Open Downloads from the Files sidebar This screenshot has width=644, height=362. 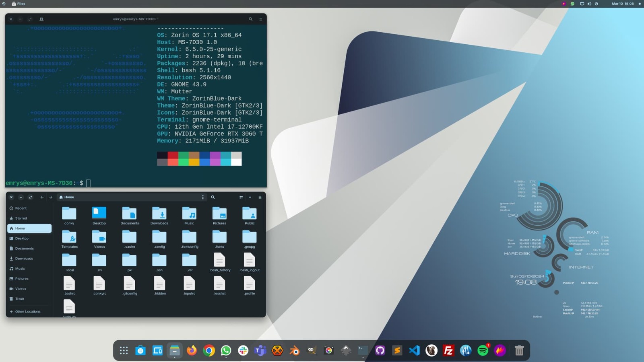click(29, 259)
